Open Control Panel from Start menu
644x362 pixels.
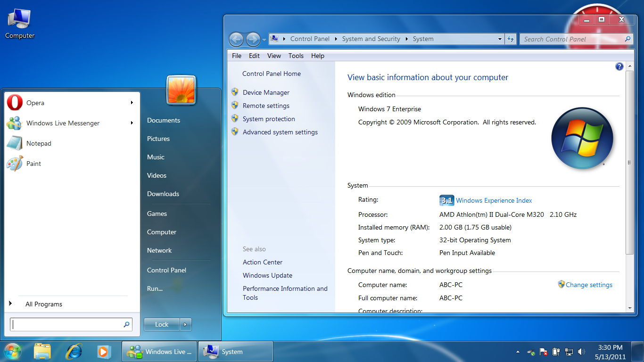(166, 270)
